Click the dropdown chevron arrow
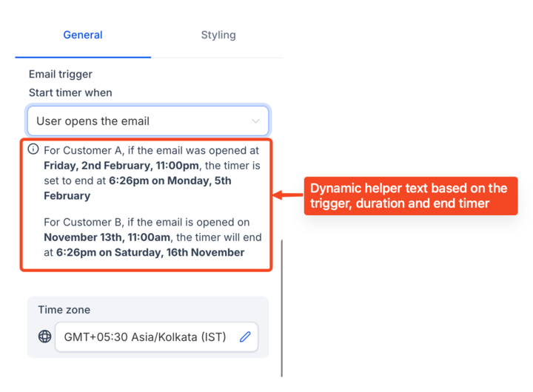Image resolution: width=533 pixels, height=392 pixels. click(x=255, y=121)
